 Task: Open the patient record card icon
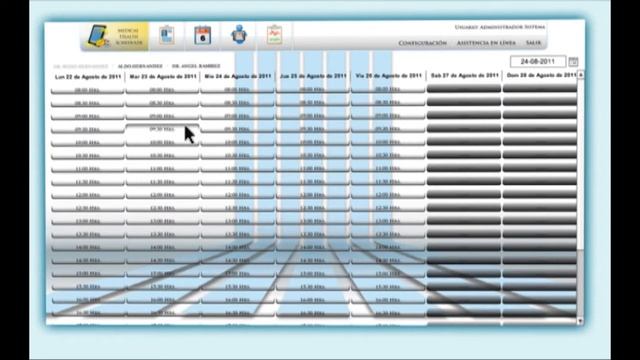[167, 36]
